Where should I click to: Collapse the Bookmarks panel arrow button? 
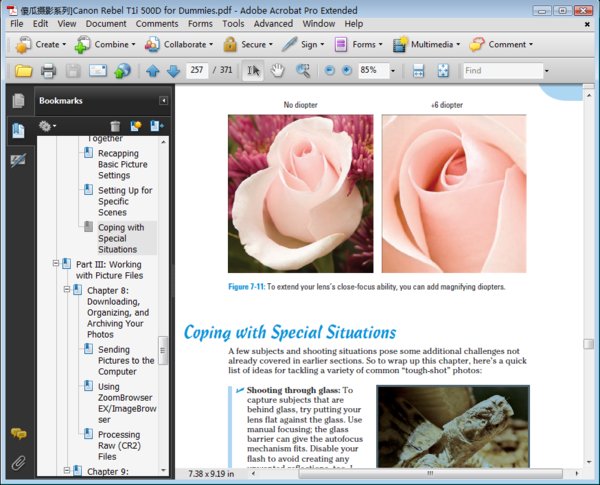tap(163, 101)
